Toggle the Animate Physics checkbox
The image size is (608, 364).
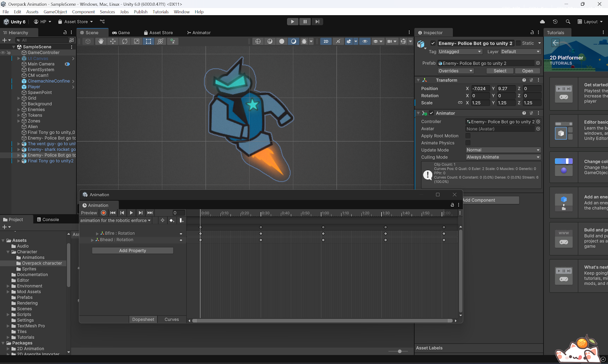point(468,143)
